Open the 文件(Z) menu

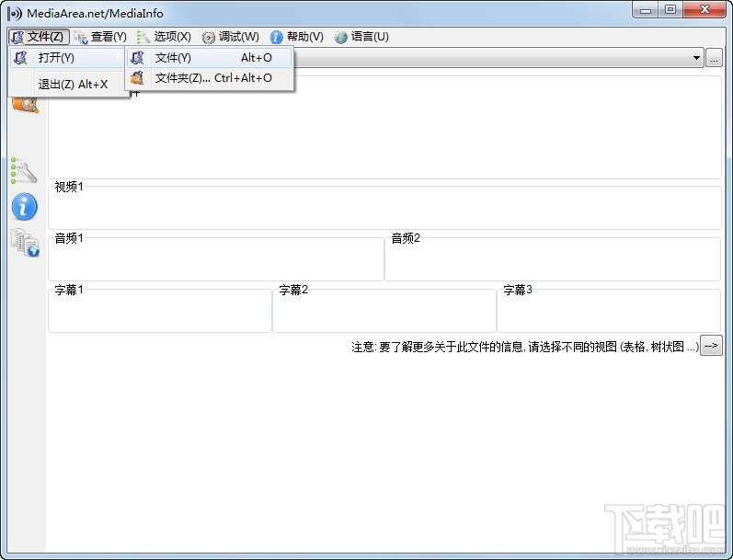pos(39,37)
